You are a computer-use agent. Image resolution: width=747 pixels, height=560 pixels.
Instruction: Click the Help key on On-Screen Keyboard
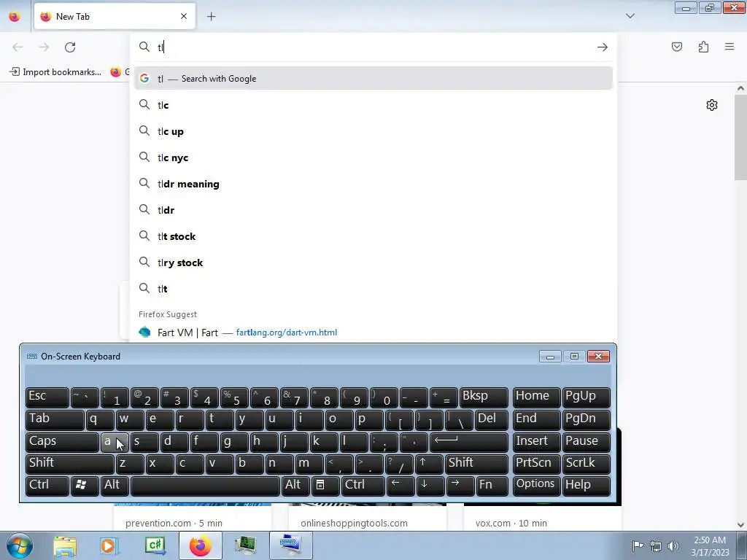587,486
